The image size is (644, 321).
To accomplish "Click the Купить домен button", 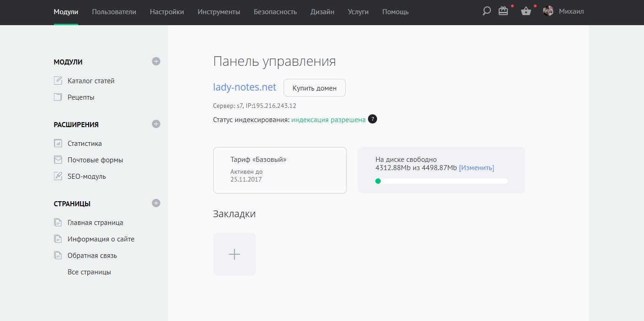I will click(314, 88).
